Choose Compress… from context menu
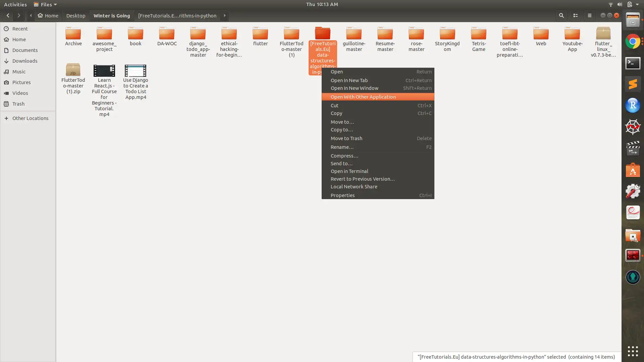 344,156
